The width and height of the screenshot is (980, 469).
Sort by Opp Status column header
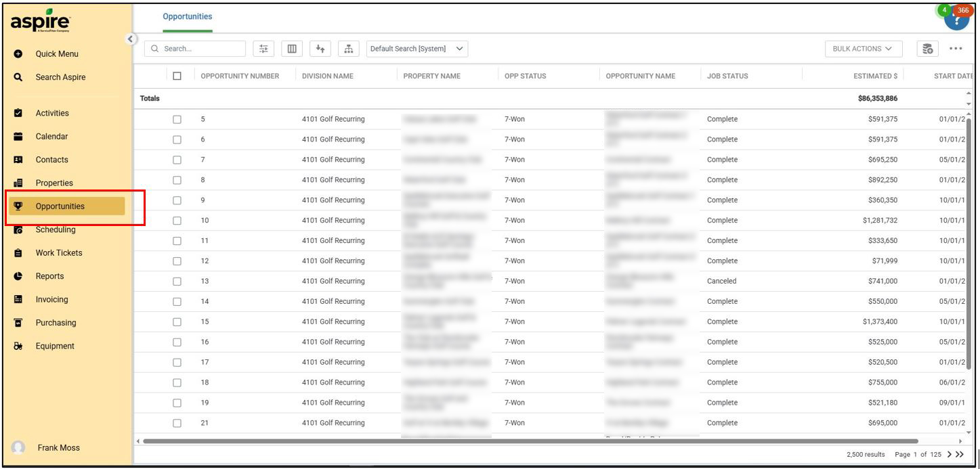pyautogui.click(x=526, y=76)
